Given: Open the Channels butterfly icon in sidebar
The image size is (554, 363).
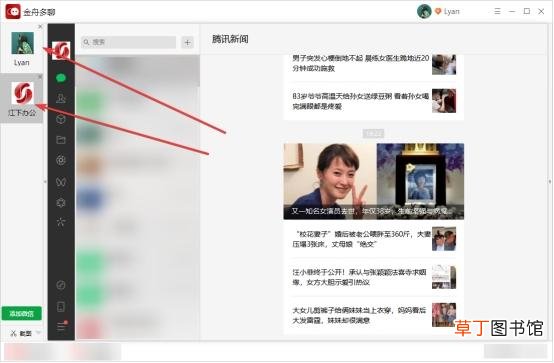Looking at the screenshot, I should click(x=61, y=182).
